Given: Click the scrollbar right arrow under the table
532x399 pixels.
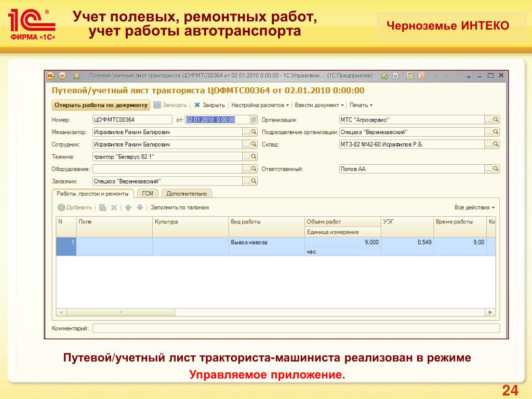Looking at the screenshot, I should [490, 312].
